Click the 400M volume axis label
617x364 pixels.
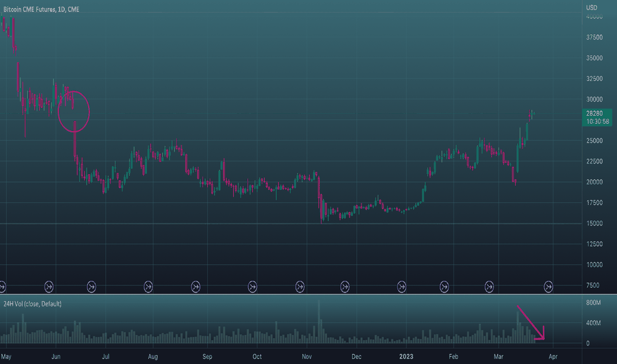(593, 323)
